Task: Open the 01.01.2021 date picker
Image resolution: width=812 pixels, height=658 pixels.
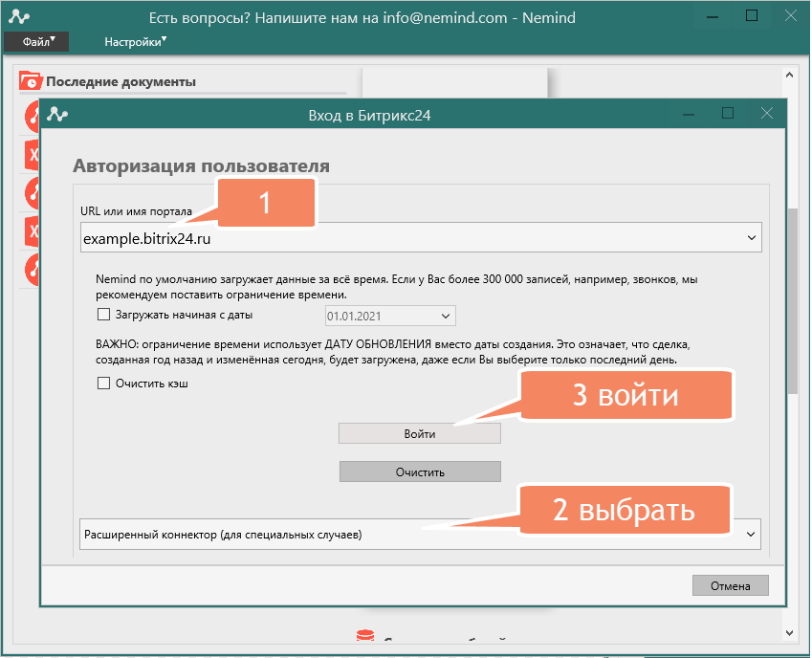Action: [x=390, y=316]
